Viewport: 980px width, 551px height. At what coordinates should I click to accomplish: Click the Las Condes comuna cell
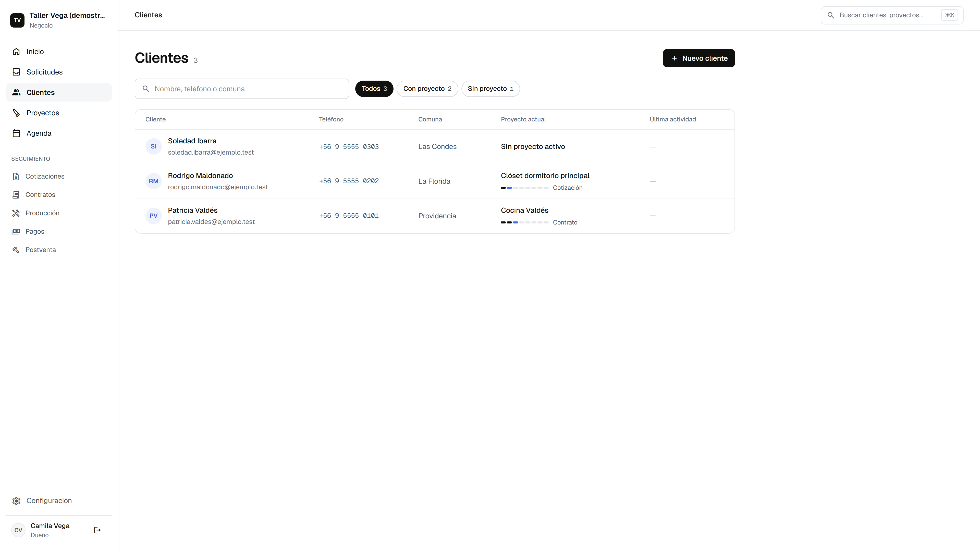[437, 147]
